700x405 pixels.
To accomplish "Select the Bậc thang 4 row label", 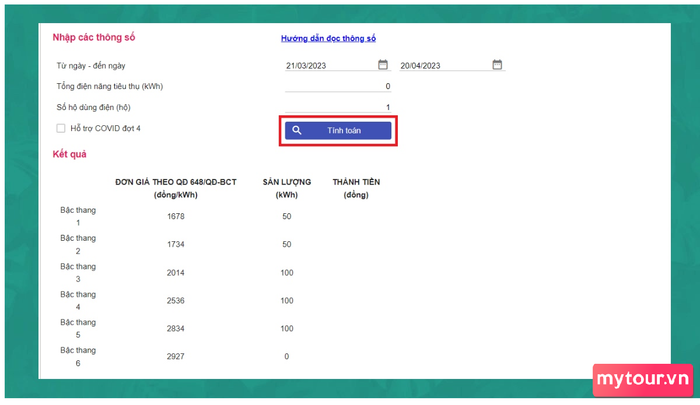I will point(78,301).
